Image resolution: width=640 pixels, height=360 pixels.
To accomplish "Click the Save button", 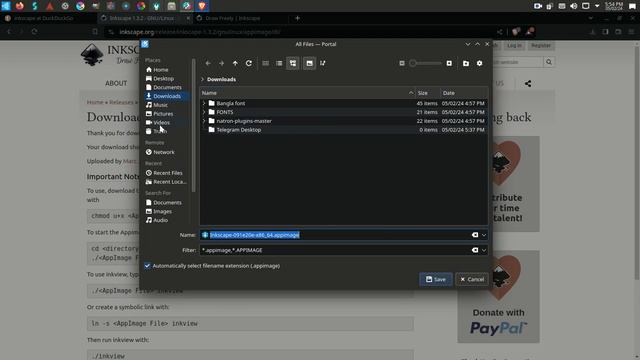I will pyautogui.click(x=436, y=280).
